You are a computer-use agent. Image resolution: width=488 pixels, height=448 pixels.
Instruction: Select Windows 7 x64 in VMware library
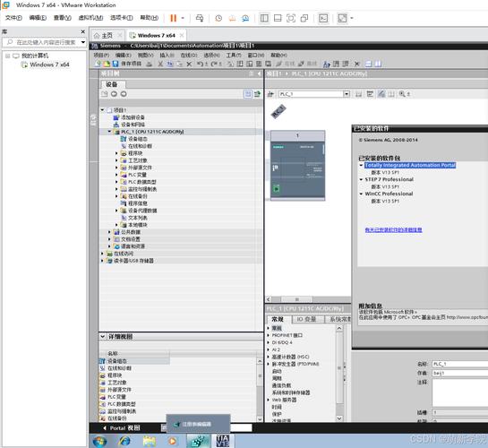(49, 65)
